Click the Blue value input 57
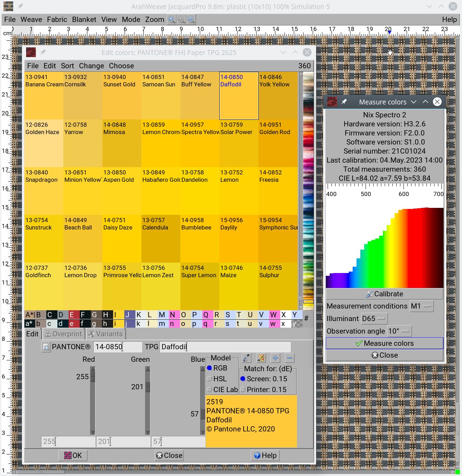This screenshot has height=476, width=462. point(178,442)
